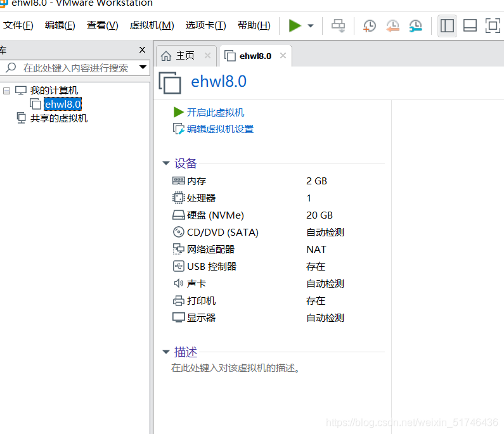Click the USB 控制器 device label
Image resolution: width=504 pixels, height=434 pixels.
click(212, 266)
